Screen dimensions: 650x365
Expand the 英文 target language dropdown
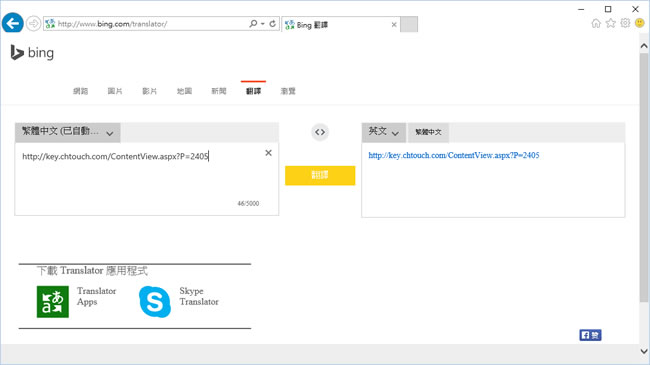coord(383,132)
